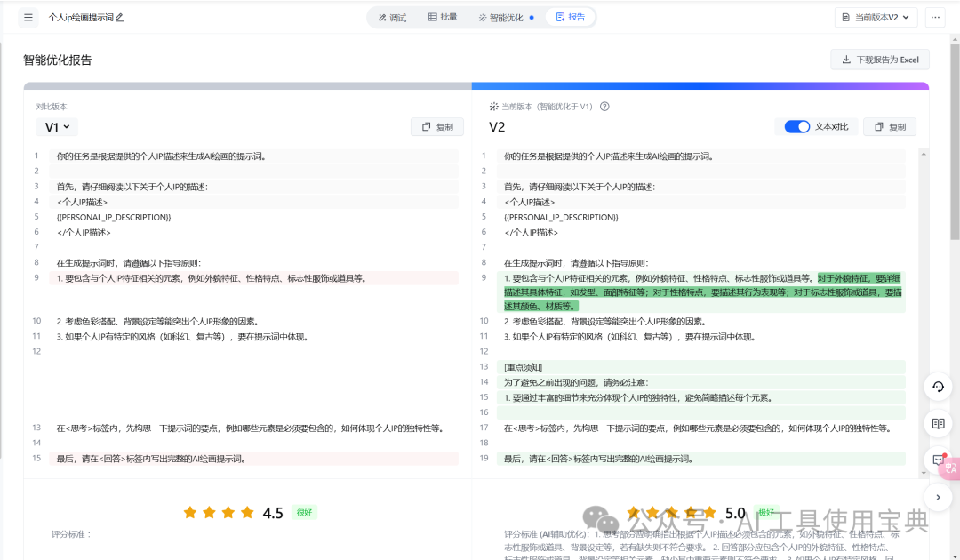Copy the V1 prompt with 复制 button
Screen dimensions: 960x560
point(437,127)
